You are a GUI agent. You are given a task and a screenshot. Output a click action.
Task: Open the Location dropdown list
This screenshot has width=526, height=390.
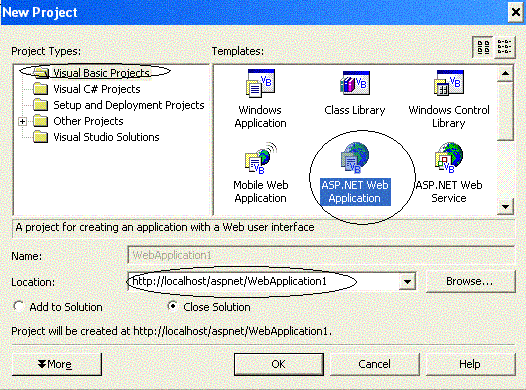[x=407, y=281]
